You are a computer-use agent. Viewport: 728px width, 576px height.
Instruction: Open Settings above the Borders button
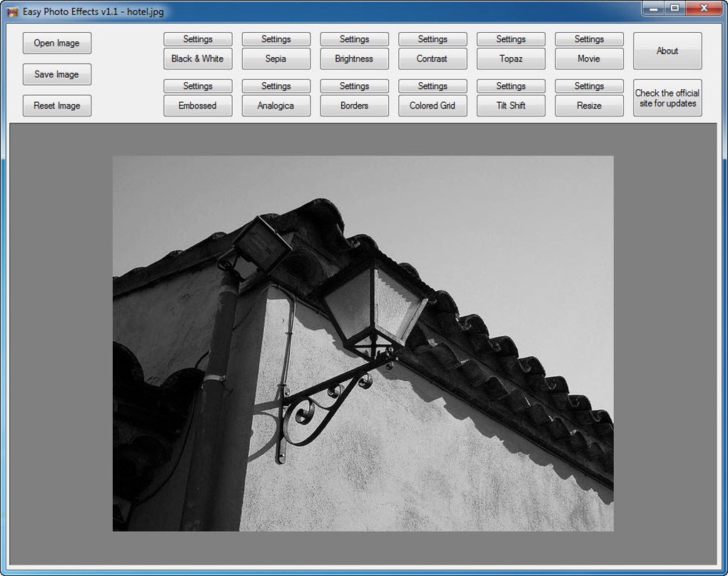[x=354, y=86]
